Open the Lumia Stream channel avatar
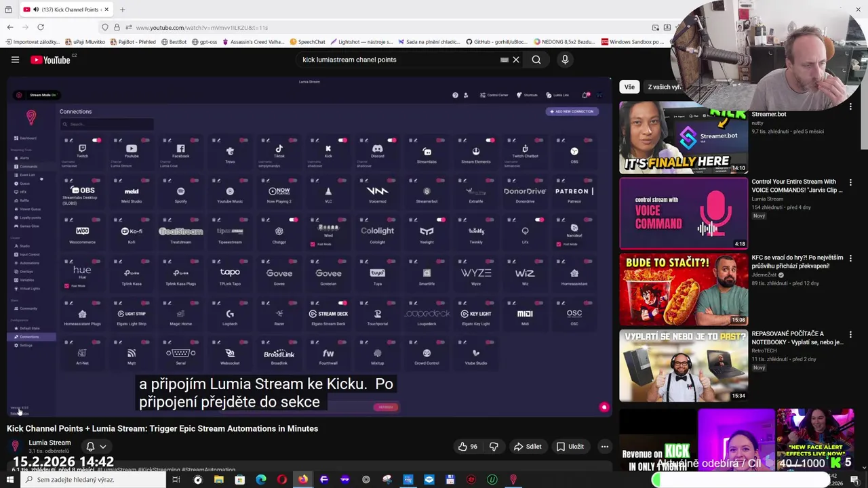This screenshot has height=488, width=868. [15, 446]
